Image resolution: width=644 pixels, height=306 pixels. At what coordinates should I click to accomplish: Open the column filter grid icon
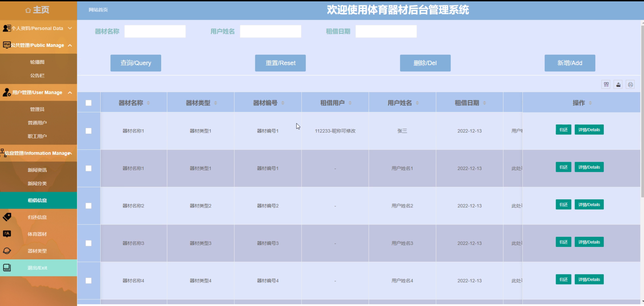pyautogui.click(x=606, y=85)
